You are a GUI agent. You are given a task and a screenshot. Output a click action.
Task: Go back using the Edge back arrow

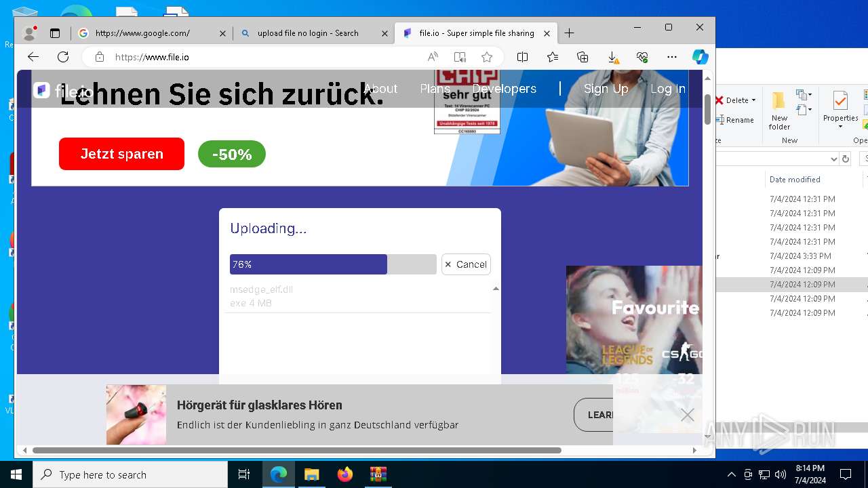[33, 57]
